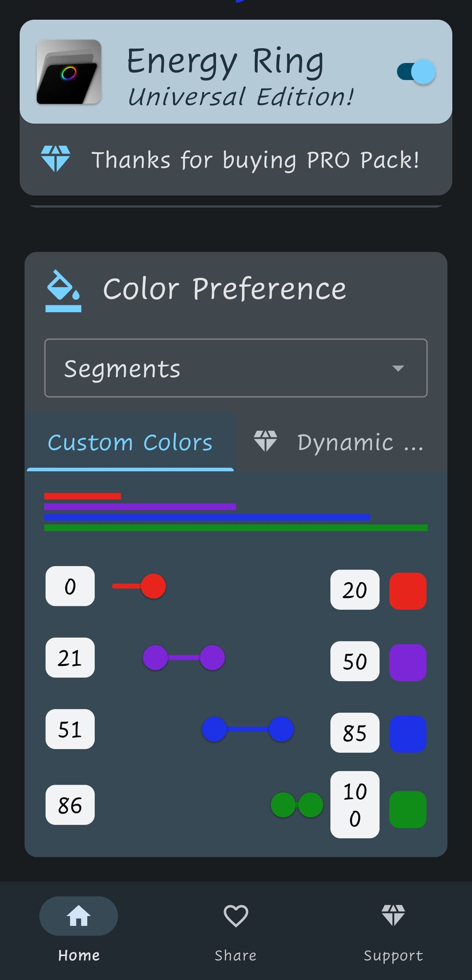Edit the end value field showing 85
This screenshot has width=472, height=980.
point(355,732)
